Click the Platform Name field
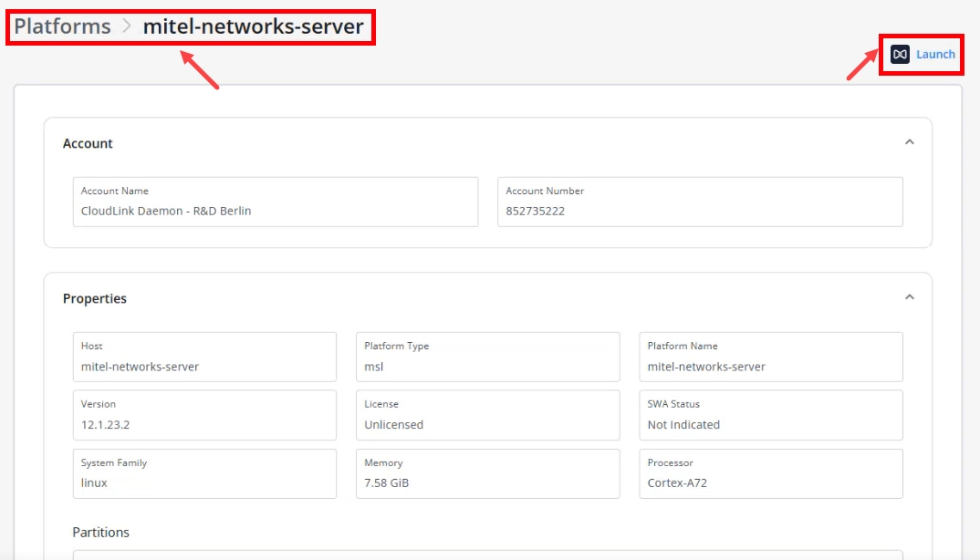Viewport: 980px width, 560px height. [771, 357]
